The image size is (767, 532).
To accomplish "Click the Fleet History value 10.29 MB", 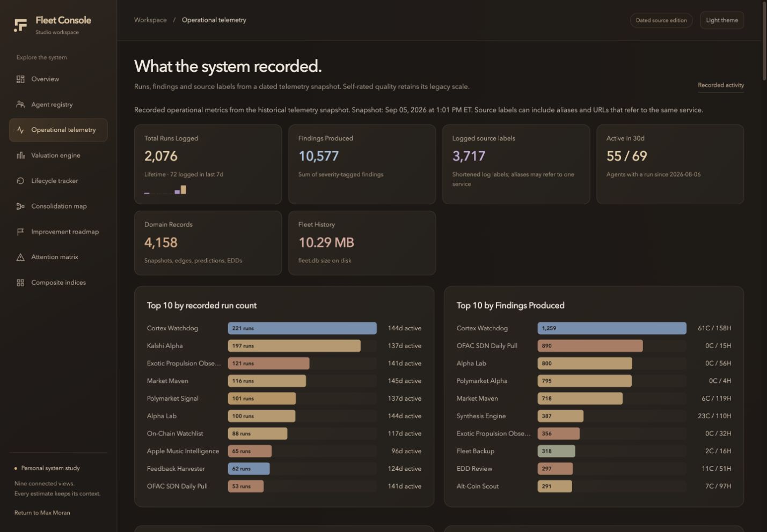I will tap(326, 242).
